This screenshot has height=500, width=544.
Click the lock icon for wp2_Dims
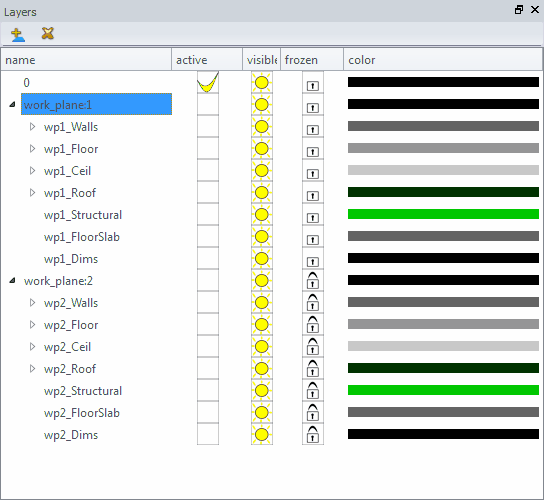(313, 434)
